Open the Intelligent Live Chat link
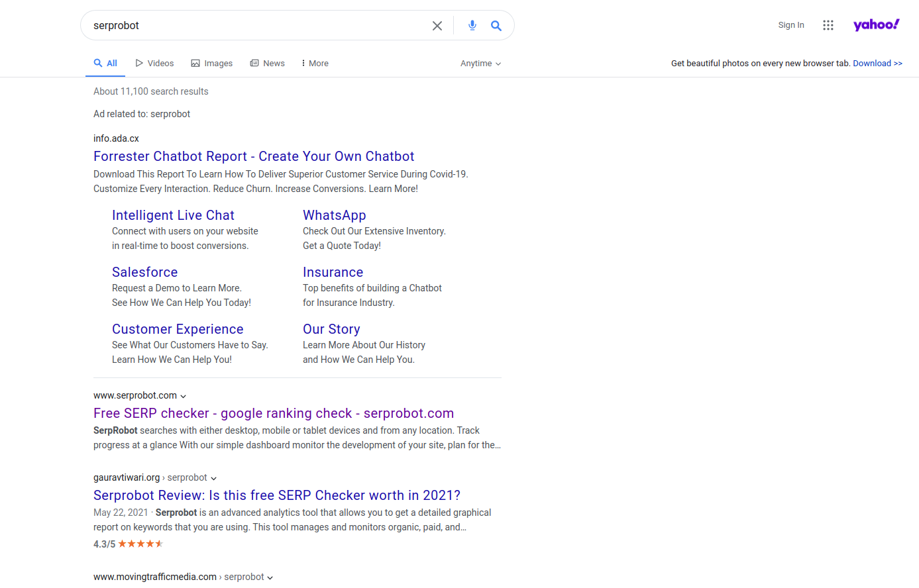This screenshot has height=588, width=919. click(x=173, y=215)
